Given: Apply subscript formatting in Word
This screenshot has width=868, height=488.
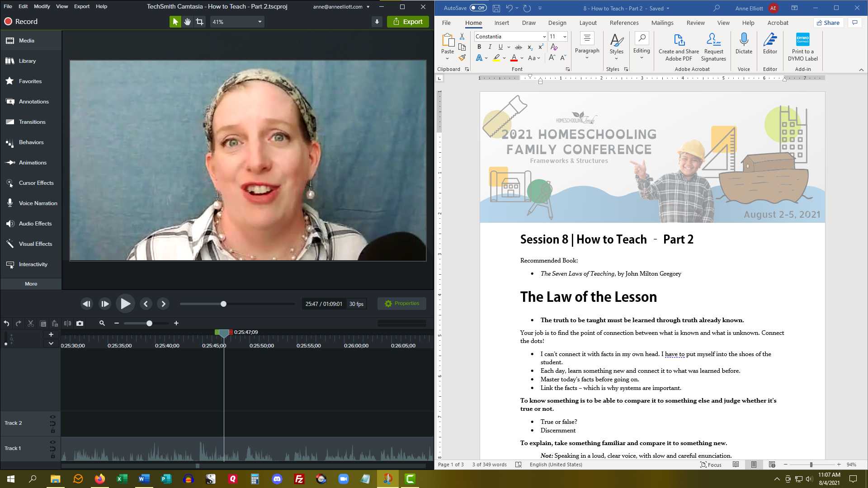Looking at the screenshot, I should click(530, 47).
